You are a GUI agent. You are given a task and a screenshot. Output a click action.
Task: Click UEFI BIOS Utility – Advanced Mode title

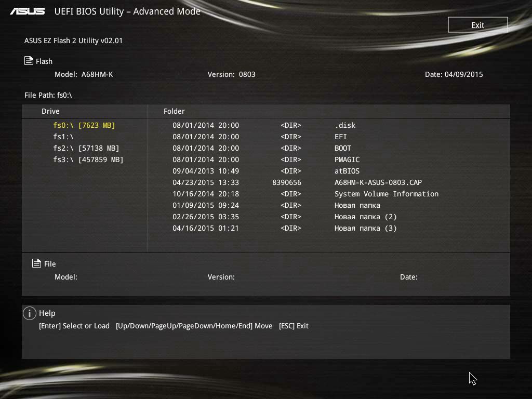tap(127, 11)
